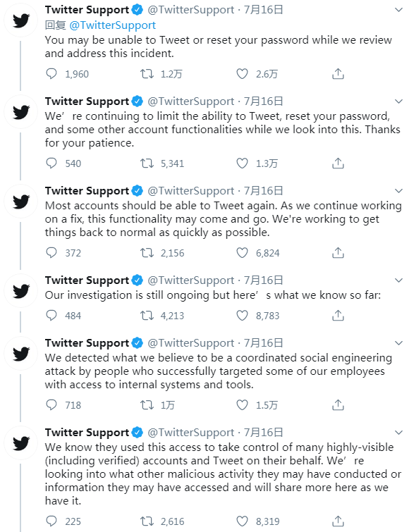Image resolution: width=409 pixels, height=532 pixels.
Task: Reply to the 'You may be unable to Tweet' tweet
Action: (x=51, y=73)
